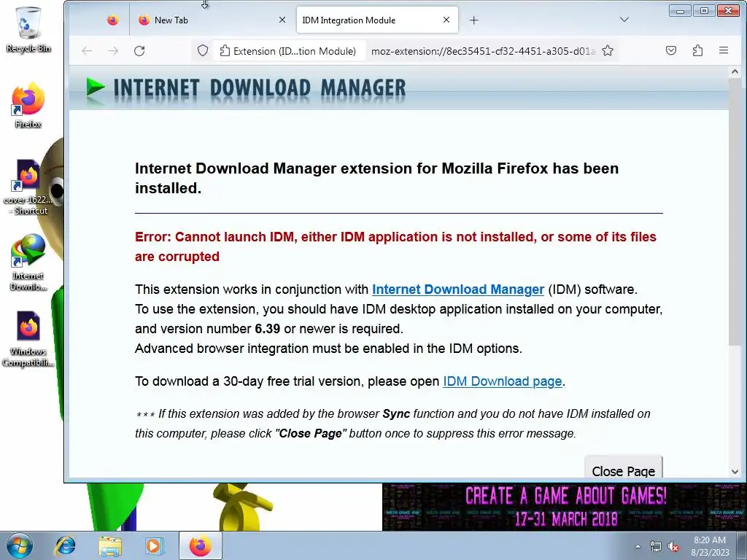Viewport: 747px width, 560px height.
Task: Click the Close Page button
Action: point(623,467)
